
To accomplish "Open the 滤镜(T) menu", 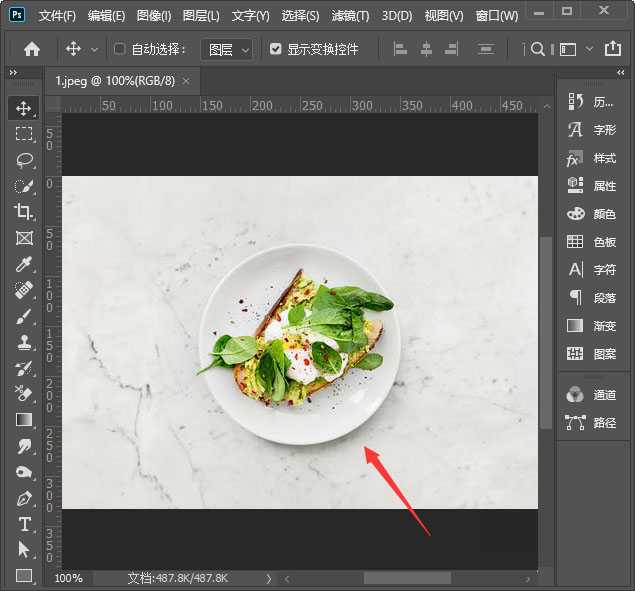I will 350,16.
